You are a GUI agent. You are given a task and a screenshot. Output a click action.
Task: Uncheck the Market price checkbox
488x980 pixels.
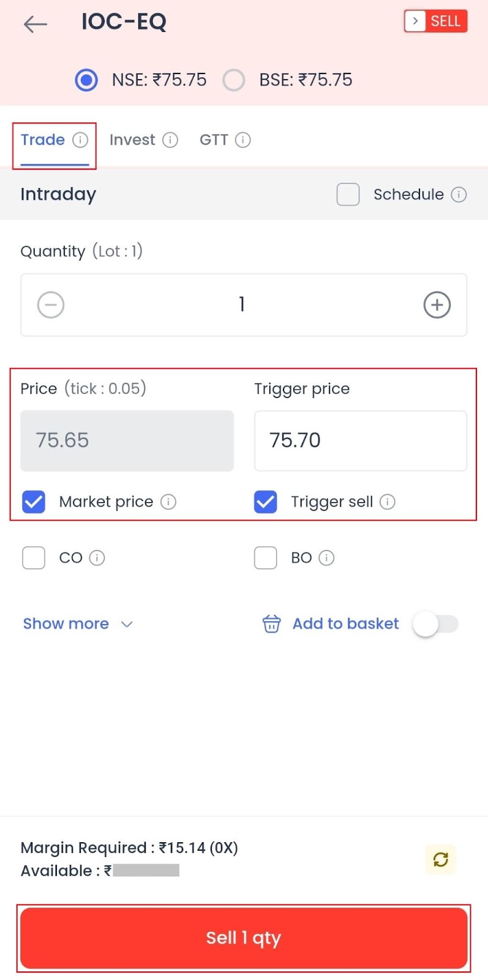(x=34, y=502)
